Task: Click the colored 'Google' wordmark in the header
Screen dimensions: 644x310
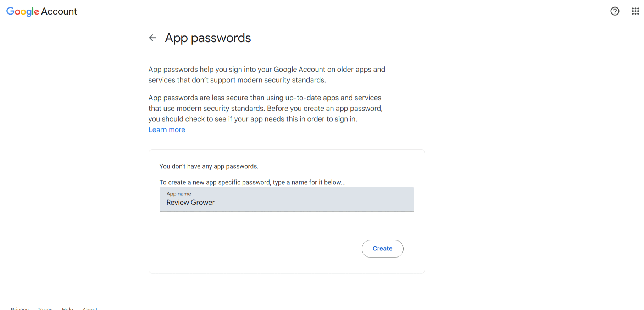Action: pos(22,11)
